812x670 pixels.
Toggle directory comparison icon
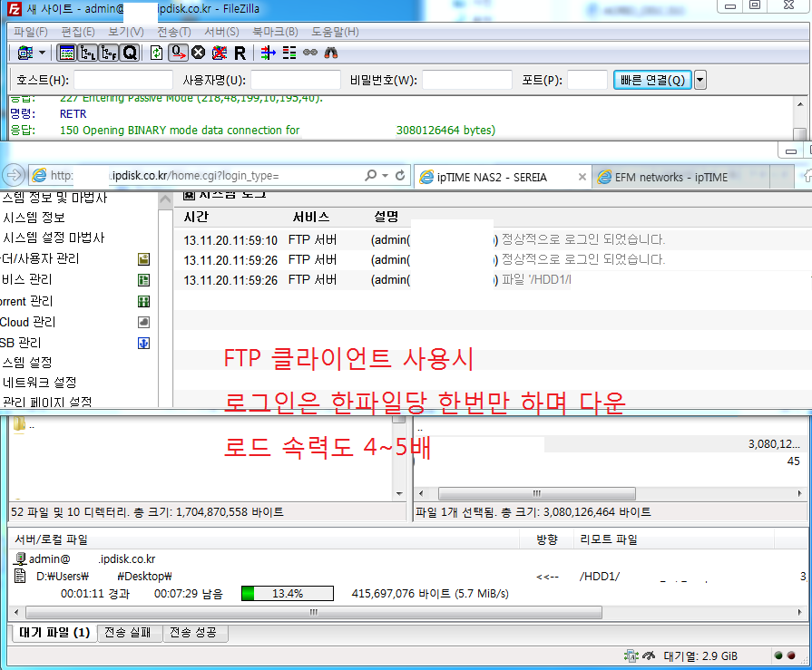(x=289, y=53)
